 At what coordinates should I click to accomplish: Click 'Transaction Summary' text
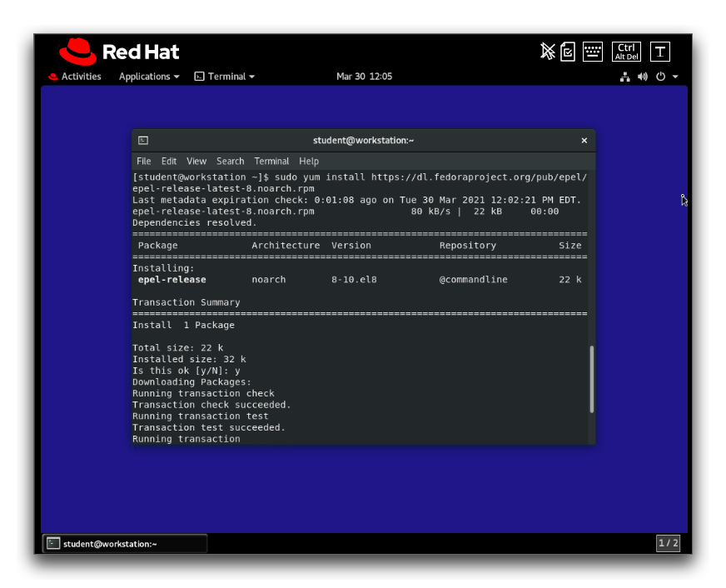pyautogui.click(x=186, y=302)
